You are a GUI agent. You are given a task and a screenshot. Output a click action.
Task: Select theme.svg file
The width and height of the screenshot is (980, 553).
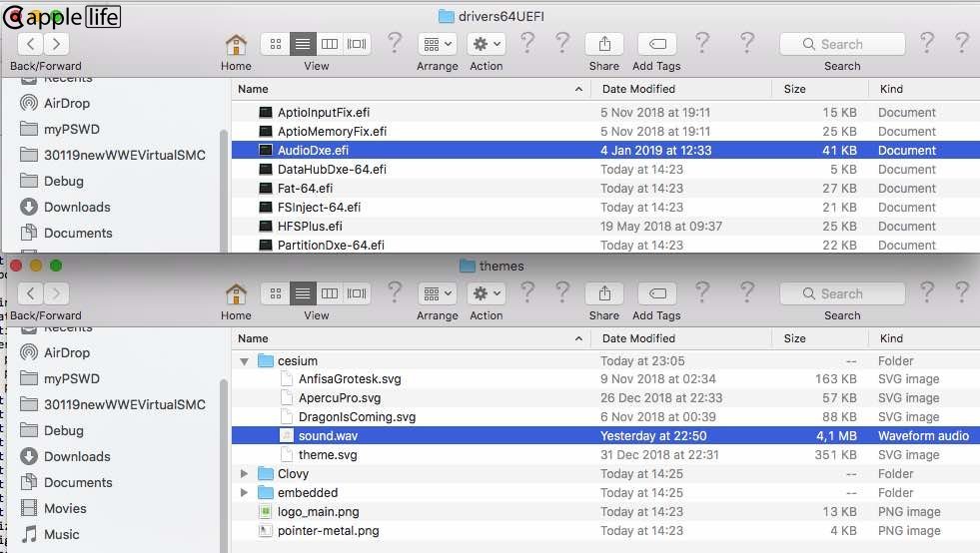point(605,455)
